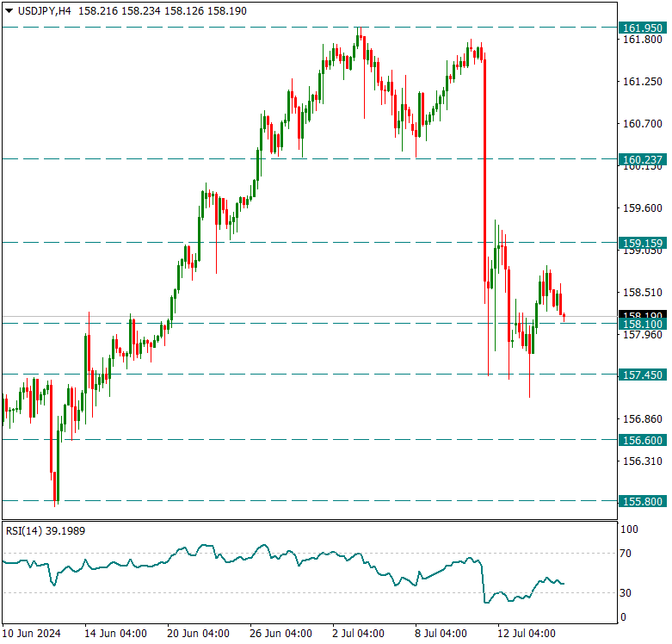Click the 159.600 price axis value
The width and height of the screenshot is (672, 644).
[x=643, y=208]
